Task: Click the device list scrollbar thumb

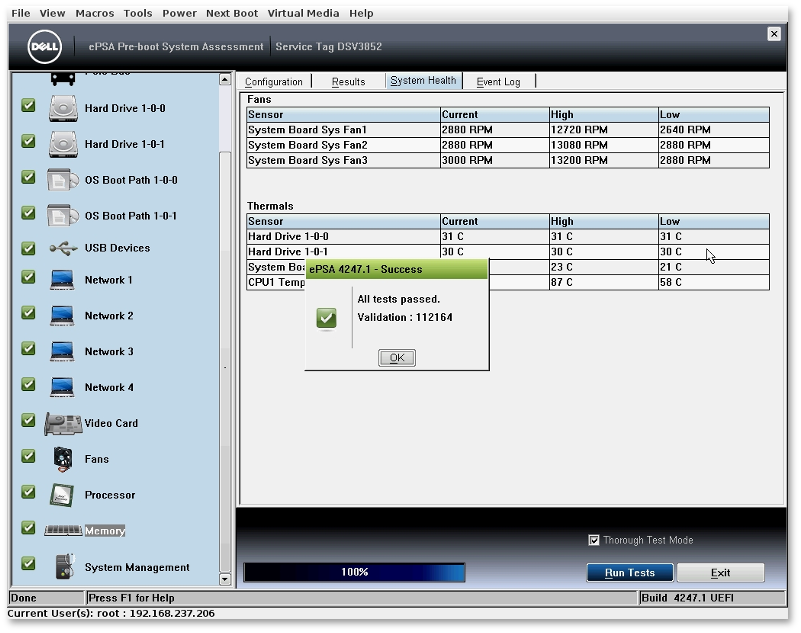Action: click(225, 362)
